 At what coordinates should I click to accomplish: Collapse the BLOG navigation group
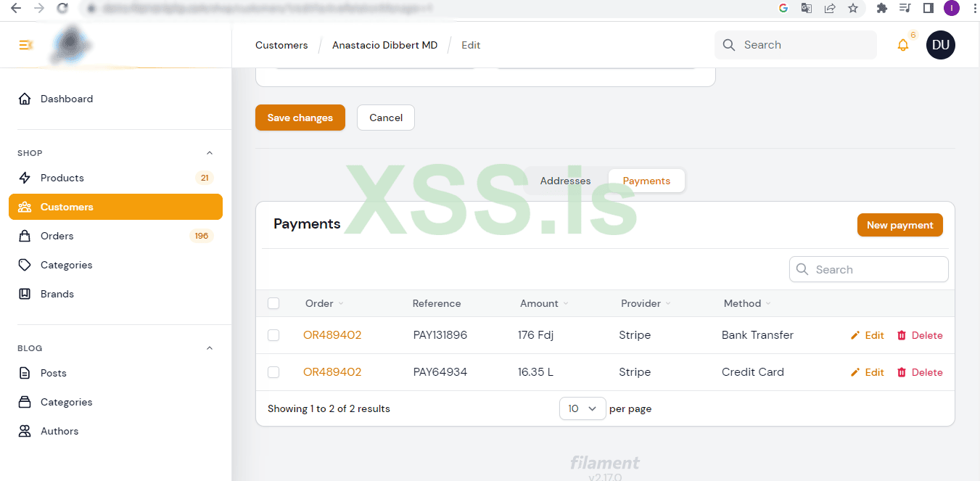click(x=210, y=348)
